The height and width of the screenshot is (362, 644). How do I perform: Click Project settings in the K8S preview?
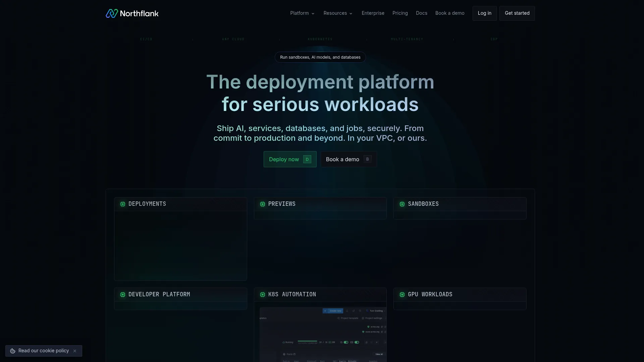click(x=372, y=318)
